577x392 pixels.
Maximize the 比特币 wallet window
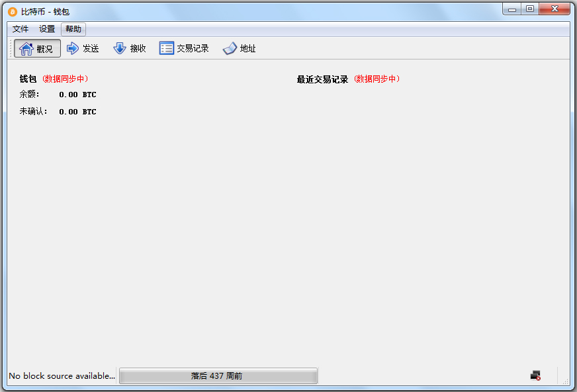tap(530, 9)
